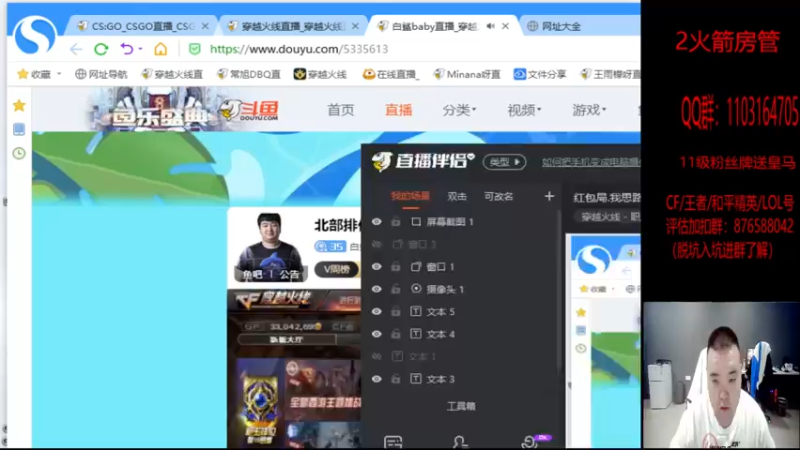Hide the 文本 3 source
Viewport: 800px width, 450px height.
pyautogui.click(x=377, y=379)
